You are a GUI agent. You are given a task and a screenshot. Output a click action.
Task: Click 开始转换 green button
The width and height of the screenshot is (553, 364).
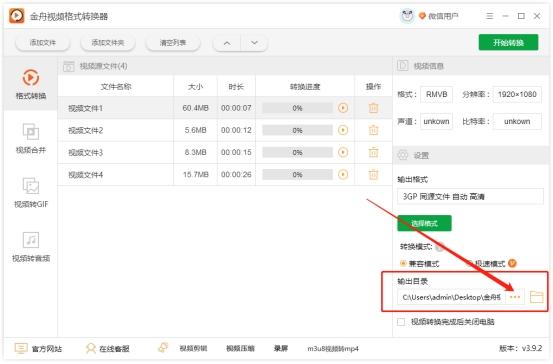coord(508,43)
